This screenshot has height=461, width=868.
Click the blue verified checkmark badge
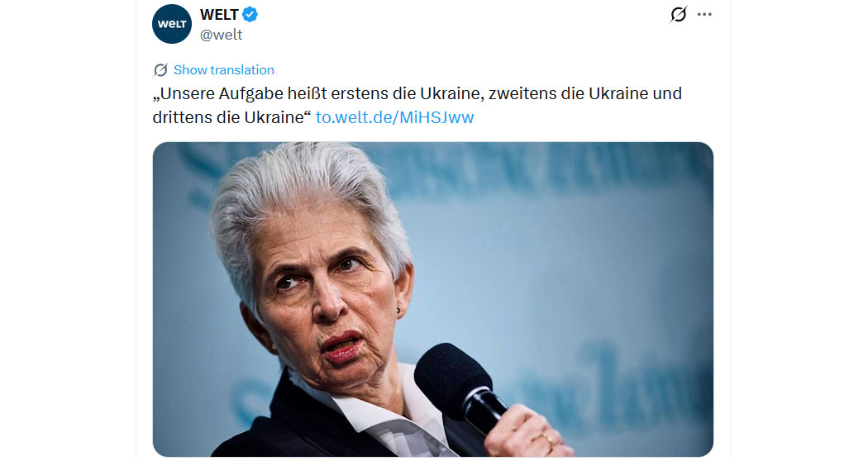pyautogui.click(x=250, y=14)
